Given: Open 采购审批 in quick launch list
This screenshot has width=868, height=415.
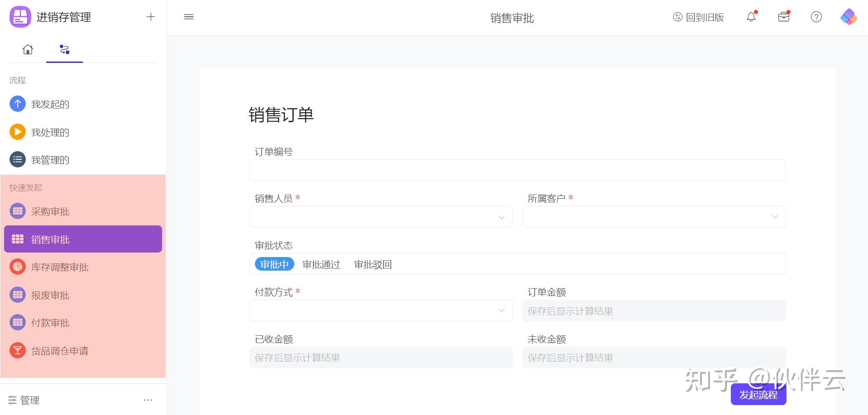Looking at the screenshot, I should tap(50, 212).
